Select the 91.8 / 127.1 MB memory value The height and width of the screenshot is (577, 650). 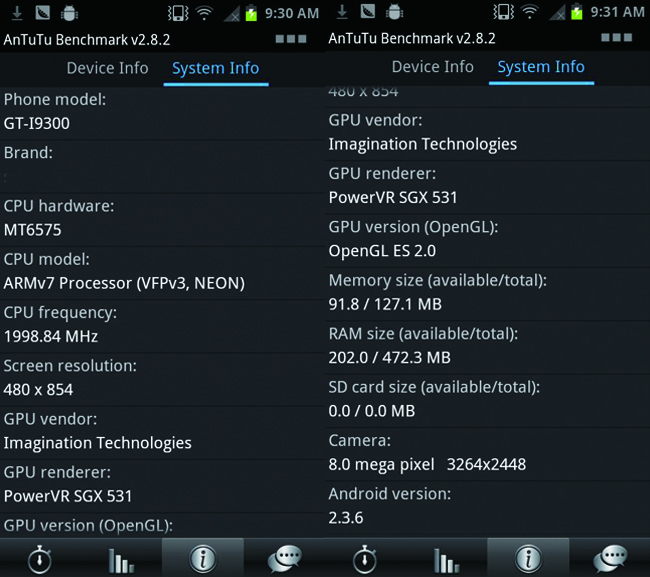coord(385,305)
